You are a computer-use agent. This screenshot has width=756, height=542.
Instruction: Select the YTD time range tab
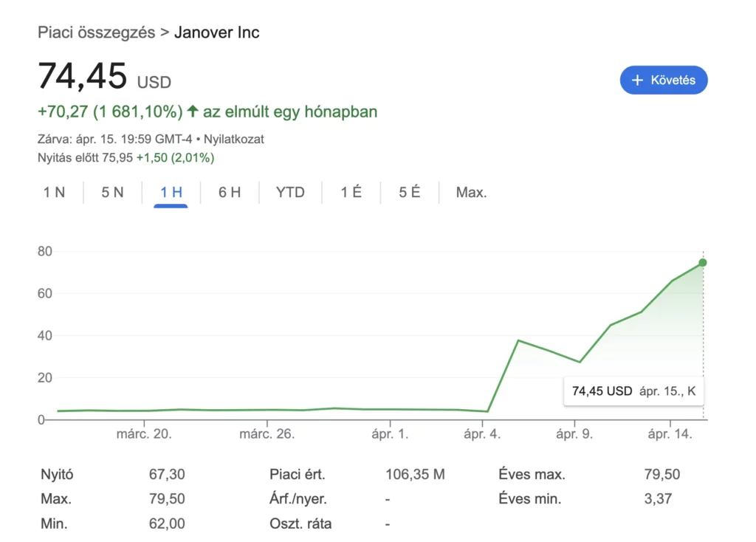tap(290, 193)
